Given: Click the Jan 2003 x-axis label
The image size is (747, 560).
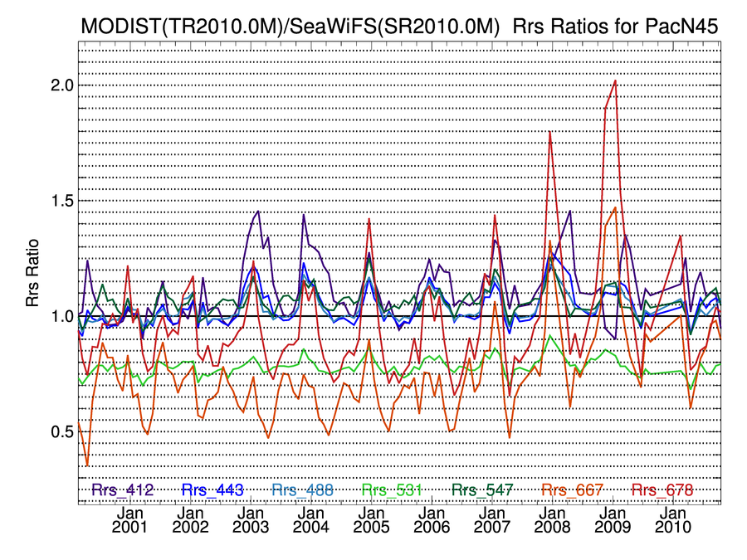Looking at the screenshot, I should (x=251, y=520).
